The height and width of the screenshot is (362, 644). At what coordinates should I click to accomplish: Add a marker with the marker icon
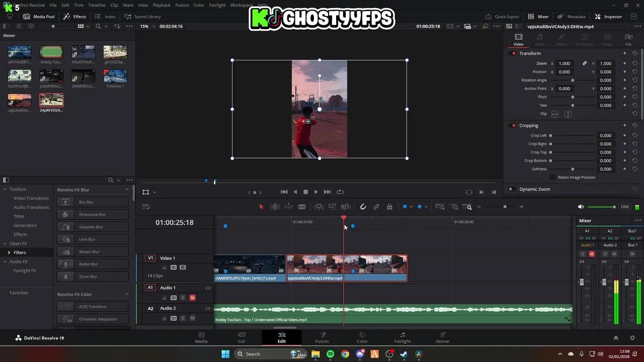coord(420,207)
